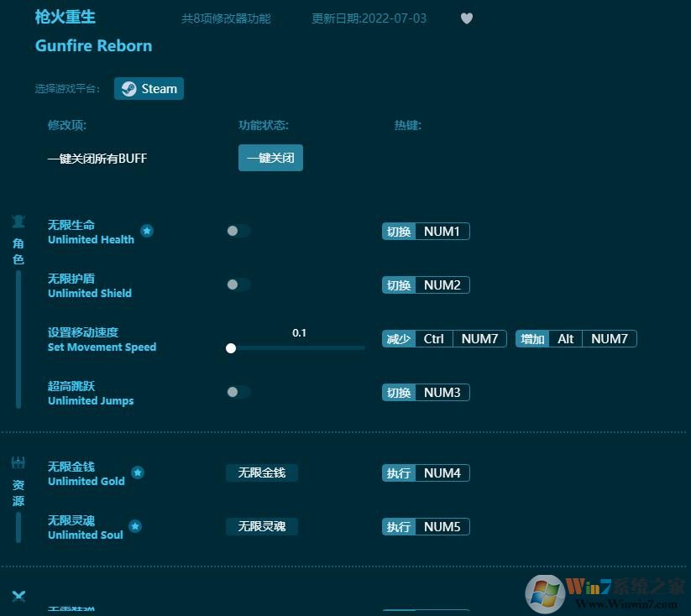Click star icon beside Unlimited Health

click(147, 231)
